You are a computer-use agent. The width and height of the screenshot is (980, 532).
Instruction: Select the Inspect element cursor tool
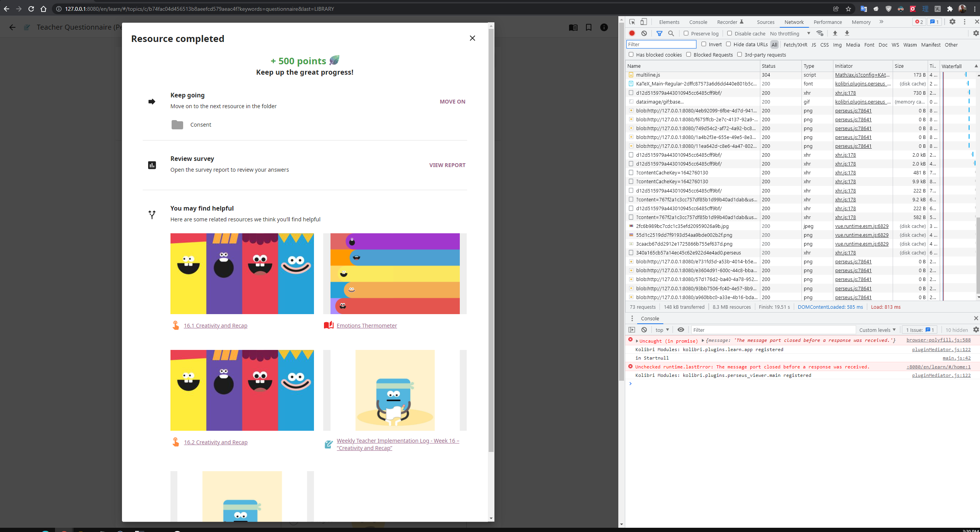tap(631, 22)
